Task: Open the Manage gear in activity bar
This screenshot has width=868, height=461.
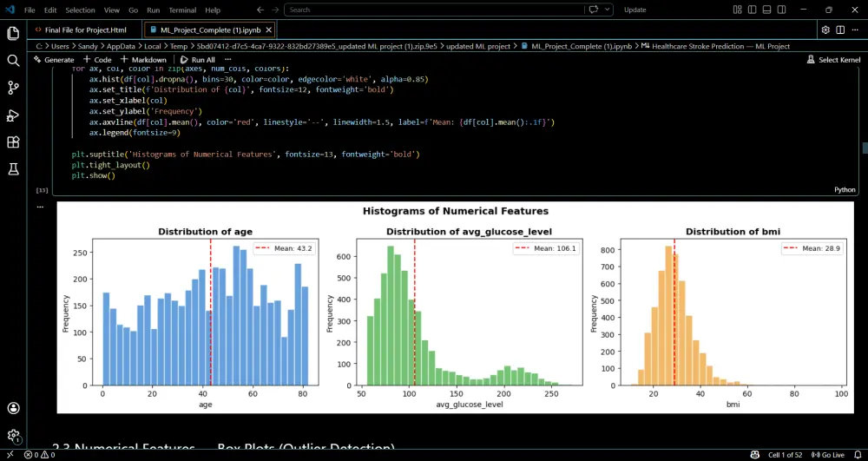Action: 13,436
